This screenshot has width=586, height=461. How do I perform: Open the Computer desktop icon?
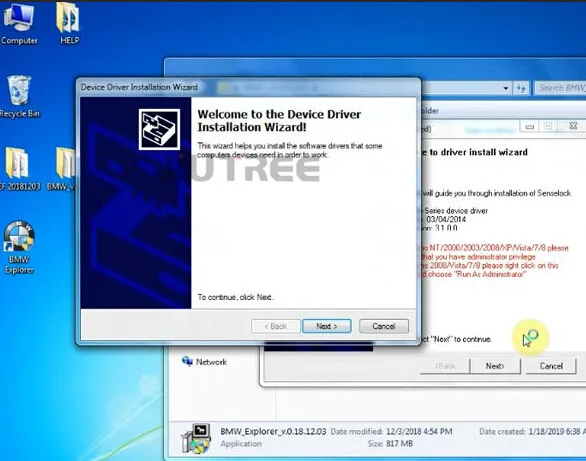(x=19, y=23)
